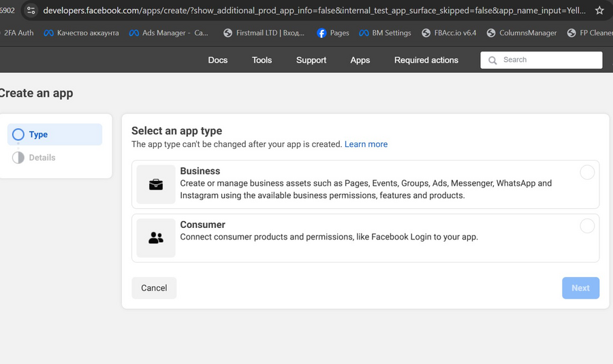Open the Pages bookmark
The image size is (613, 364).
pos(332,33)
